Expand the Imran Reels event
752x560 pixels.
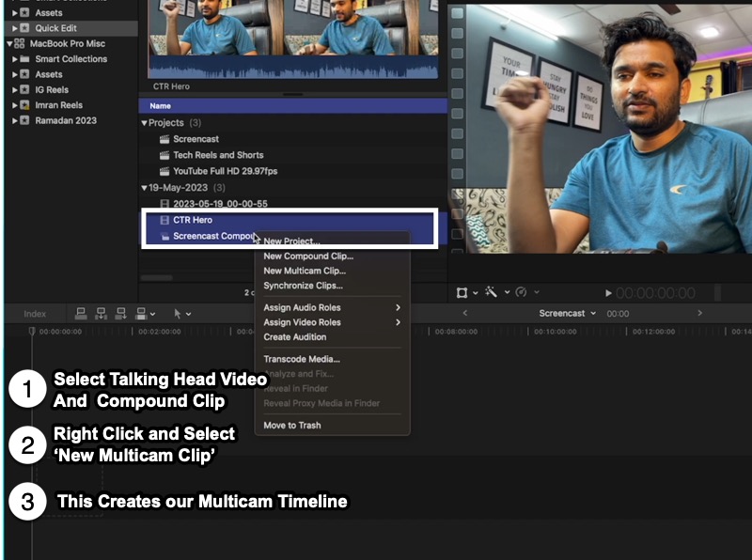click(15, 105)
